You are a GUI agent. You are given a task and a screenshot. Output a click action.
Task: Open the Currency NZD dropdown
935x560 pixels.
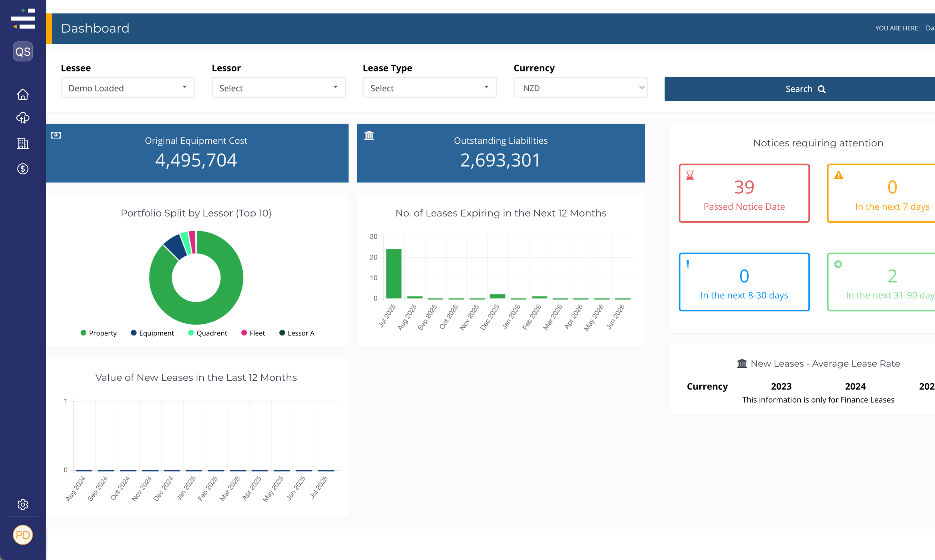580,88
